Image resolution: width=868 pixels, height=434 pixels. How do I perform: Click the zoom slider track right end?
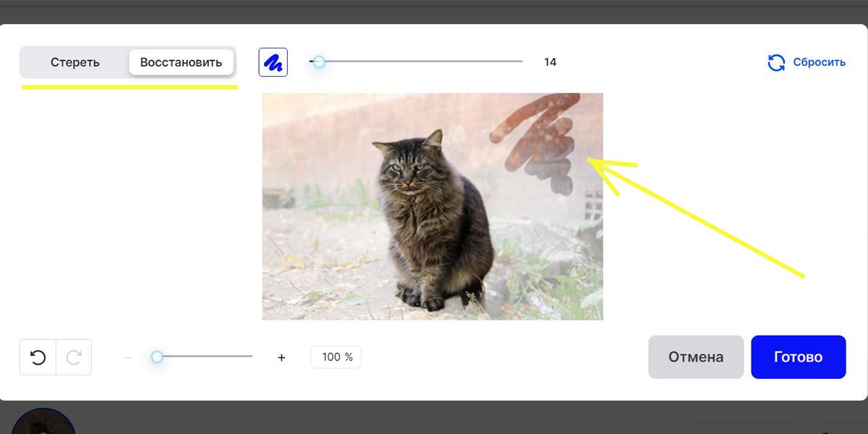pos(250,357)
